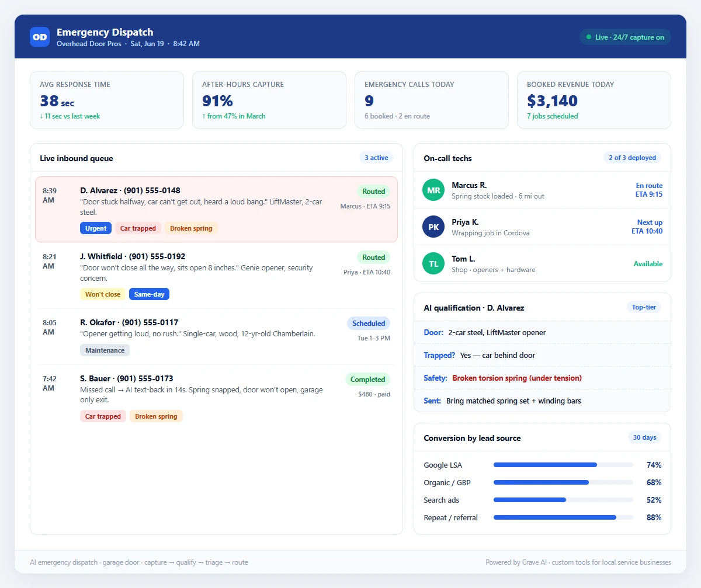Click the Scheduled status badge
701x588 pixels.
(369, 323)
